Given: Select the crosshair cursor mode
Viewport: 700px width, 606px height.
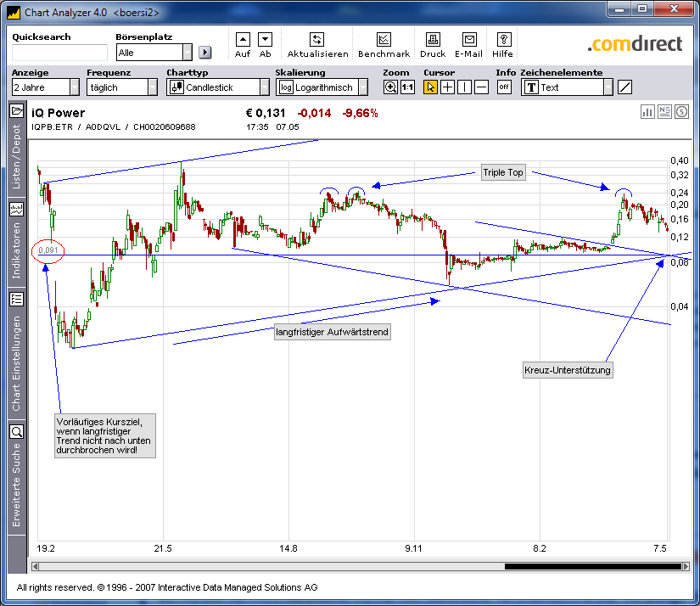Looking at the screenshot, I should (447, 87).
